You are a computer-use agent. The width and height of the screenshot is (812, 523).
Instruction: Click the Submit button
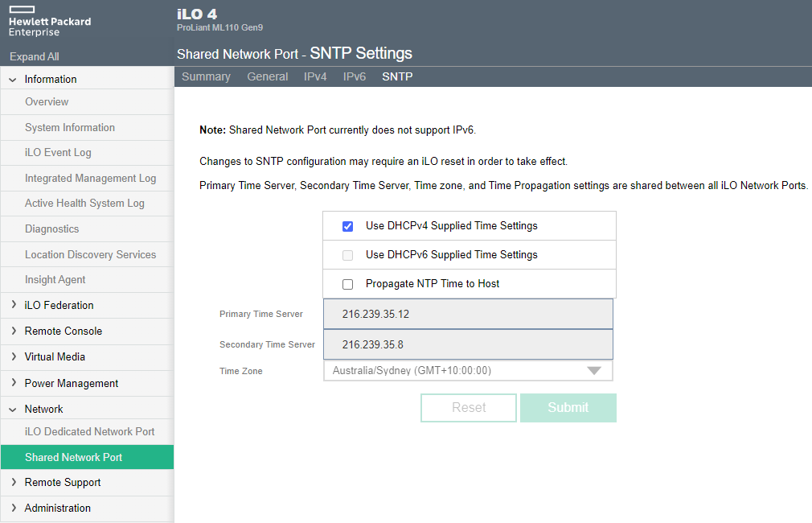[568, 408]
